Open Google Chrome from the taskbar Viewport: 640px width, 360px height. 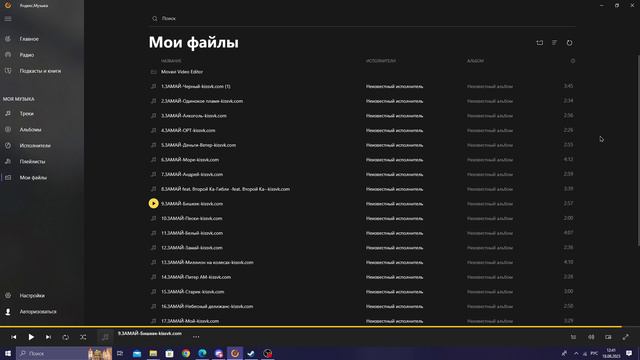(186, 353)
